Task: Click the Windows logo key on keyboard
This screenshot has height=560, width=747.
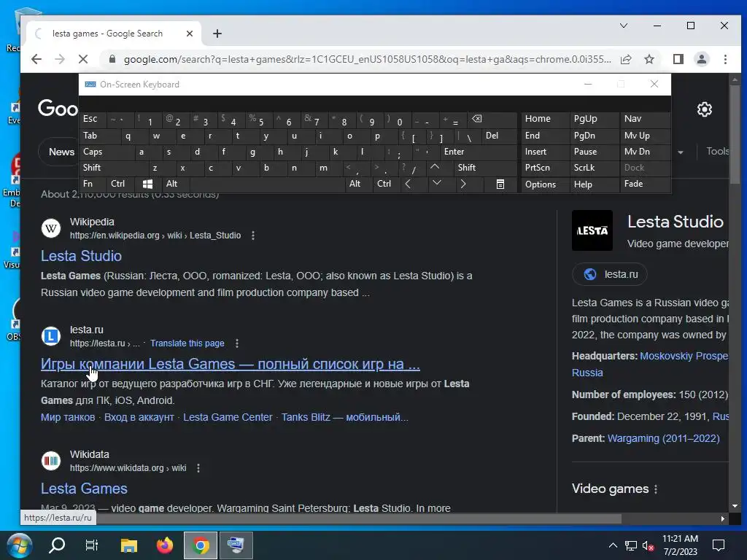Action: pos(147,184)
